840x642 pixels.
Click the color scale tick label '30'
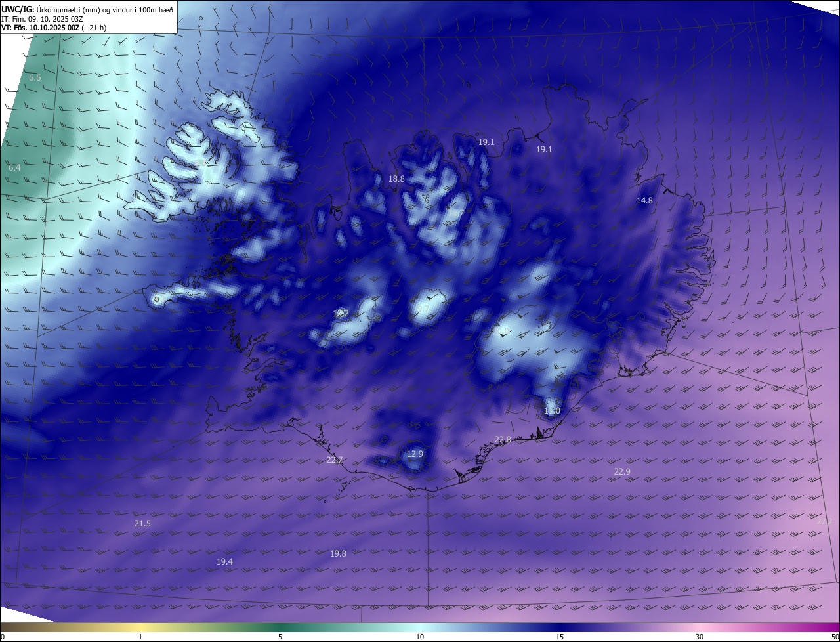pyautogui.click(x=700, y=637)
